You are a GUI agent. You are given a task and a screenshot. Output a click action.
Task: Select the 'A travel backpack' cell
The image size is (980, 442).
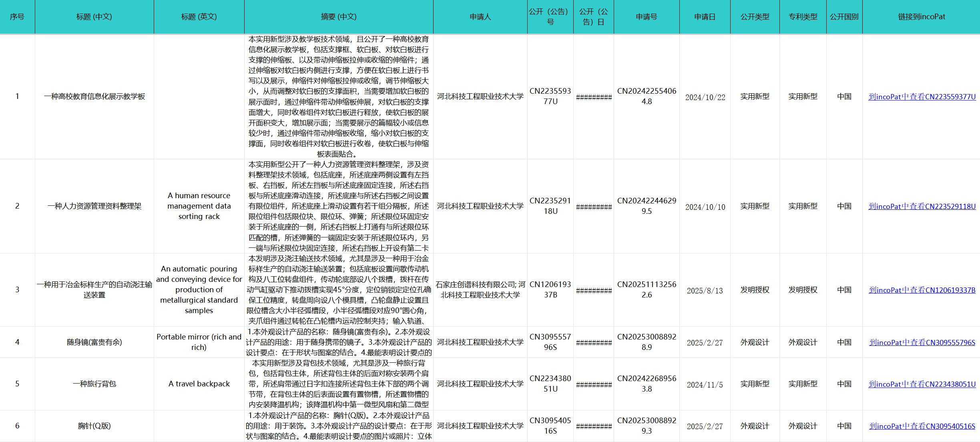[x=199, y=384]
